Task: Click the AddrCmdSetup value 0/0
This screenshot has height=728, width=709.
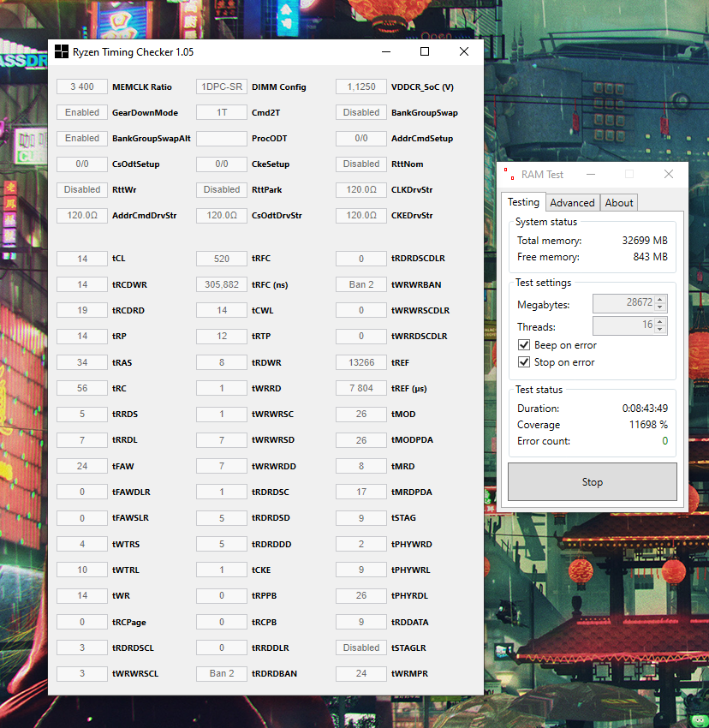Action: [x=361, y=139]
